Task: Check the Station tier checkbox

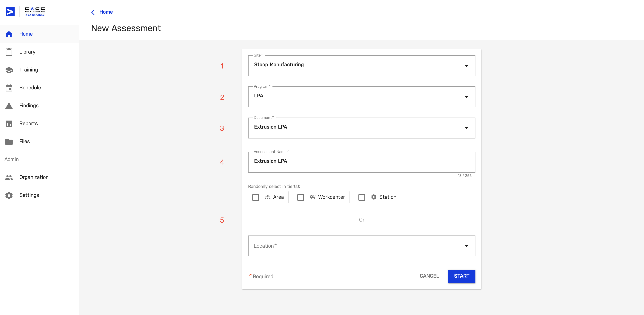Action: (x=361, y=197)
